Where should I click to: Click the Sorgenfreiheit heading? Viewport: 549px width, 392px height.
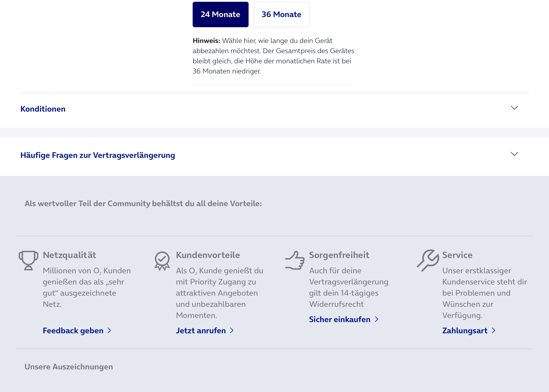[x=339, y=255]
